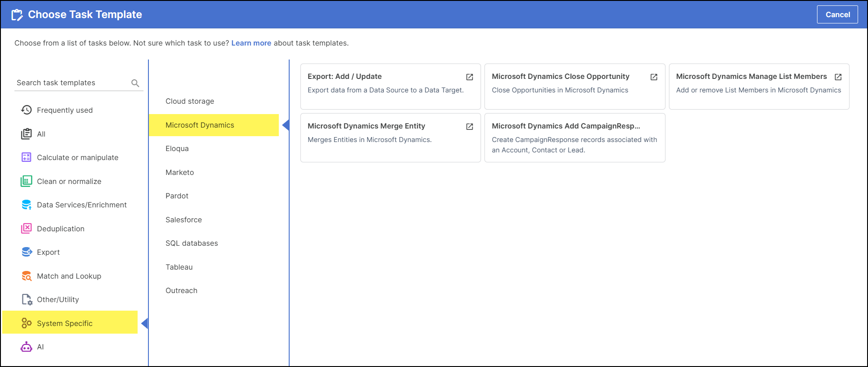Open external link on Export: Add / Update
Image resolution: width=868 pixels, height=367 pixels.
point(470,77)
